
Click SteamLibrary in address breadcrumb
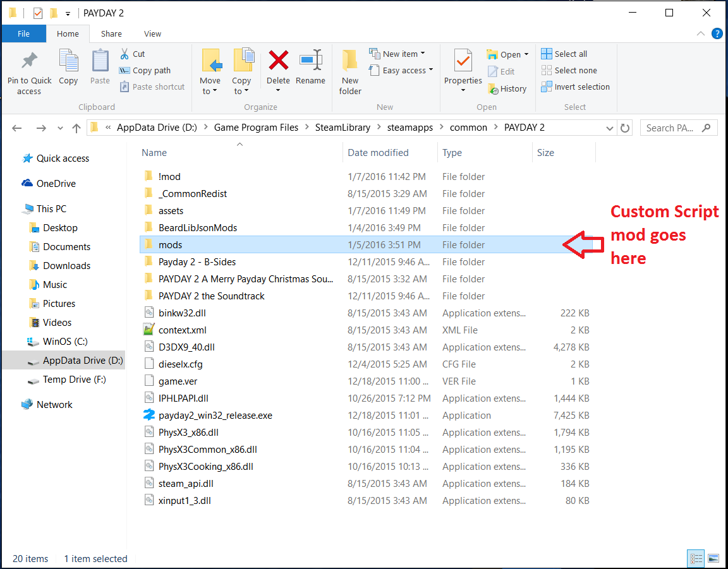click(x=343, y=128)
